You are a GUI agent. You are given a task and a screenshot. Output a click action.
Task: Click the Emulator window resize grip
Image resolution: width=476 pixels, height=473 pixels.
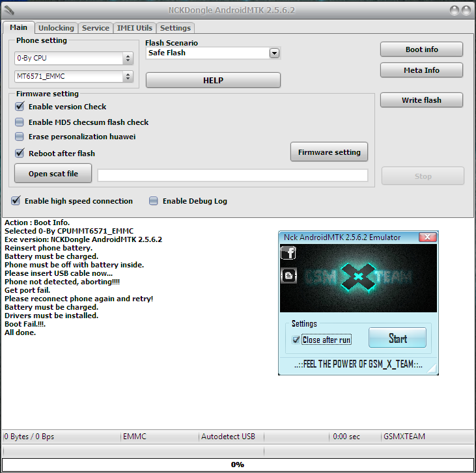point(432,368)
